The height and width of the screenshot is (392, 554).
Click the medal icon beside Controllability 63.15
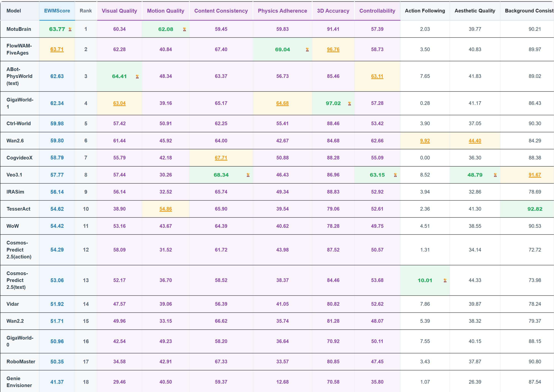395,175
